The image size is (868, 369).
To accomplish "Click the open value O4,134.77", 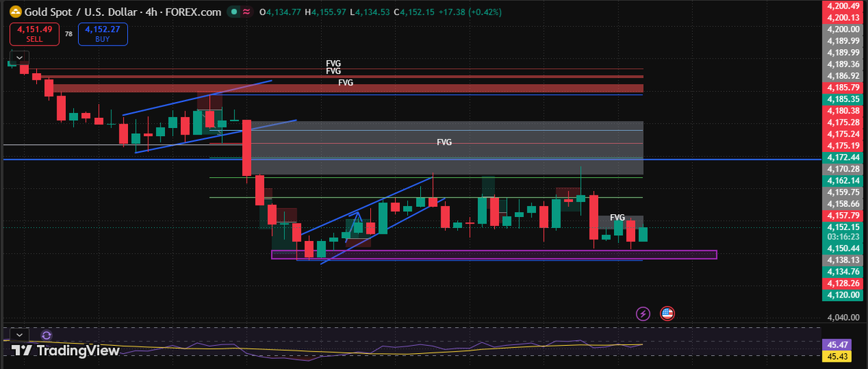I will [278, 12].
